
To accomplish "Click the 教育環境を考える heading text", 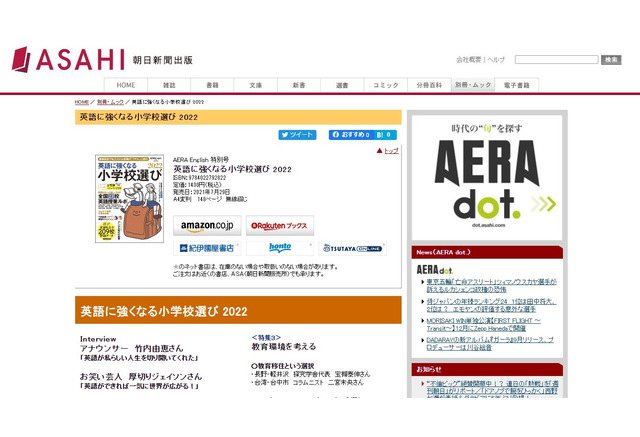I will point(284,346).
